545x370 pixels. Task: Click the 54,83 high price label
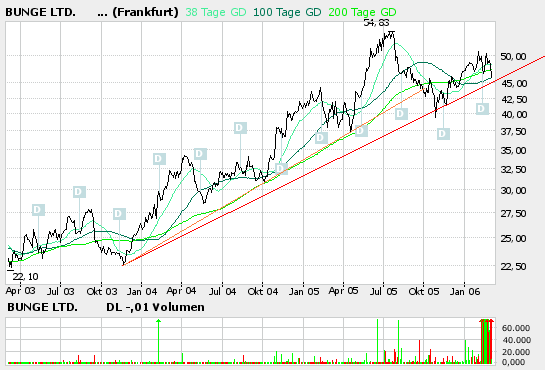(x=376, y=23)
